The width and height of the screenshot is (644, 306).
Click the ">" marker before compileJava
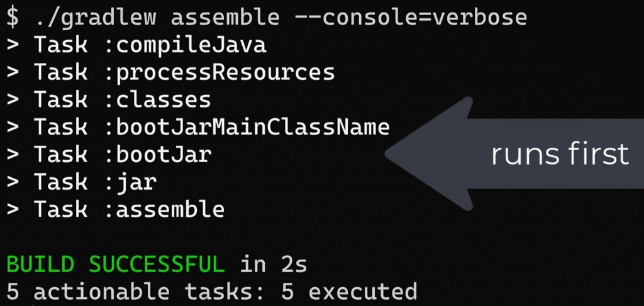click(x=13, y=46)
